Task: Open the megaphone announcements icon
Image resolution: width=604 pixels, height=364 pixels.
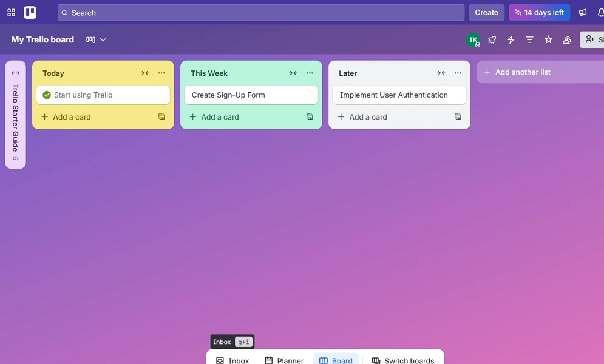Action: 582,13
